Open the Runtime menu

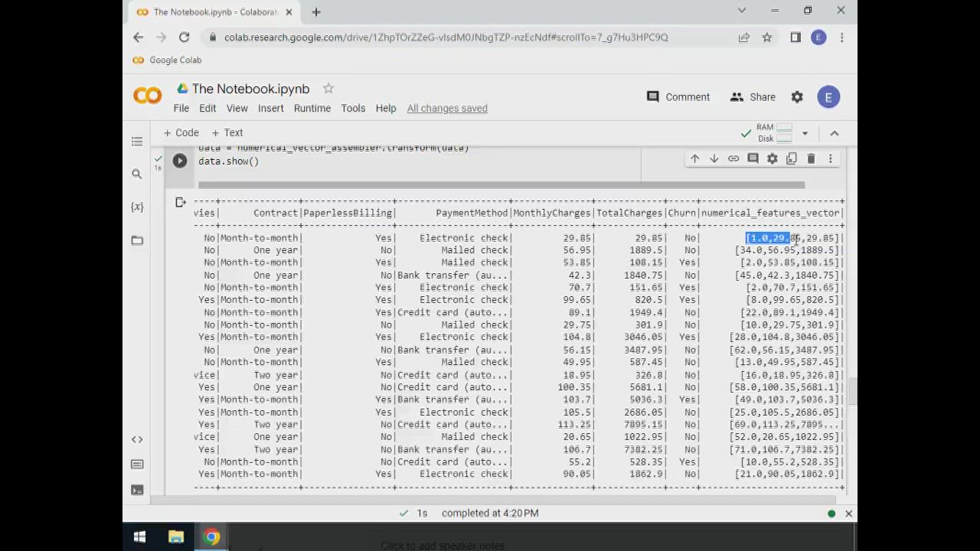pyautogui.click(x=312, y=108)
